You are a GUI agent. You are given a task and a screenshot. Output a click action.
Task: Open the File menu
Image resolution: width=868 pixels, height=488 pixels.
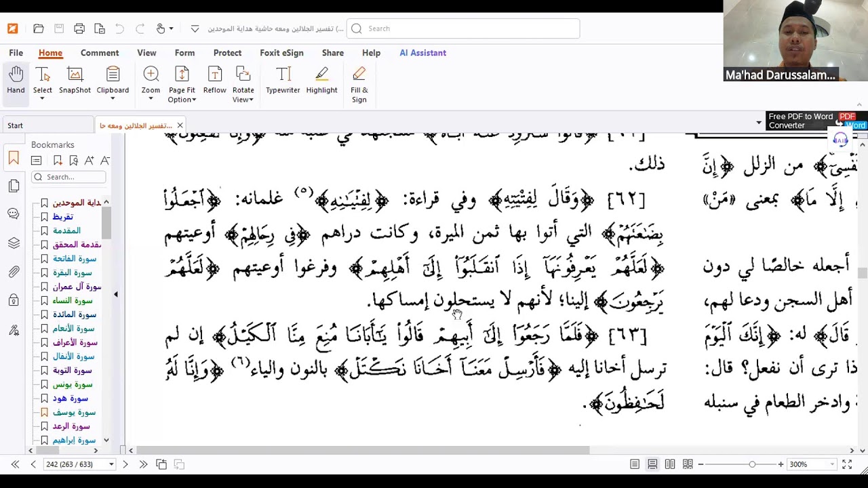point(16,53)
